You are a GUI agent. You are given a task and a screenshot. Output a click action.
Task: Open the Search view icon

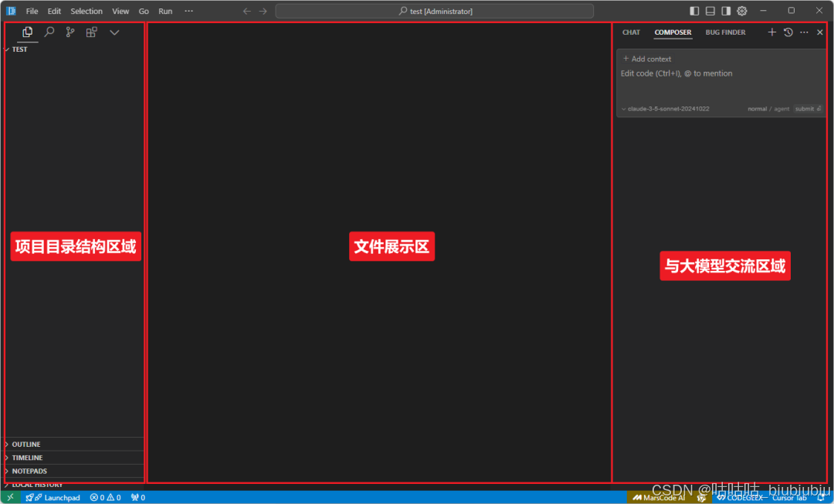click(x=49, y=32)
